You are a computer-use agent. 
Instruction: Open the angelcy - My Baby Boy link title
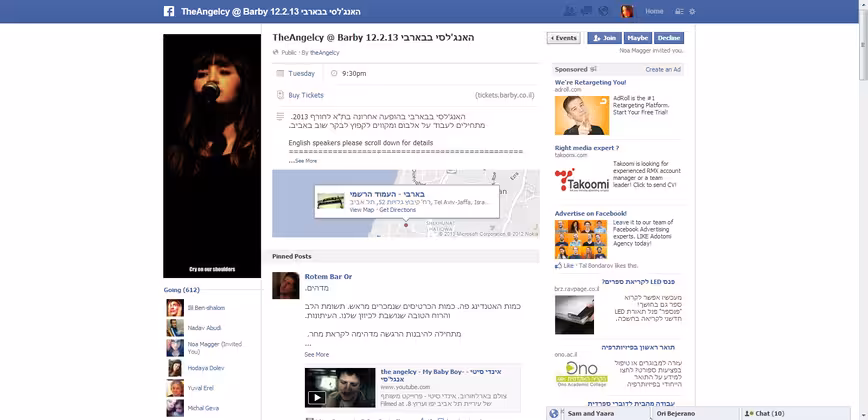pos(441,375)
